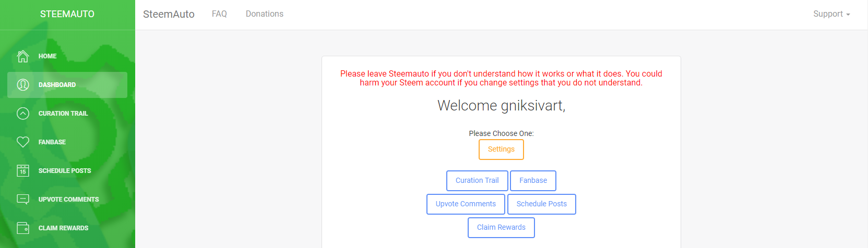Select the Schedule Posts blue button

542,204
